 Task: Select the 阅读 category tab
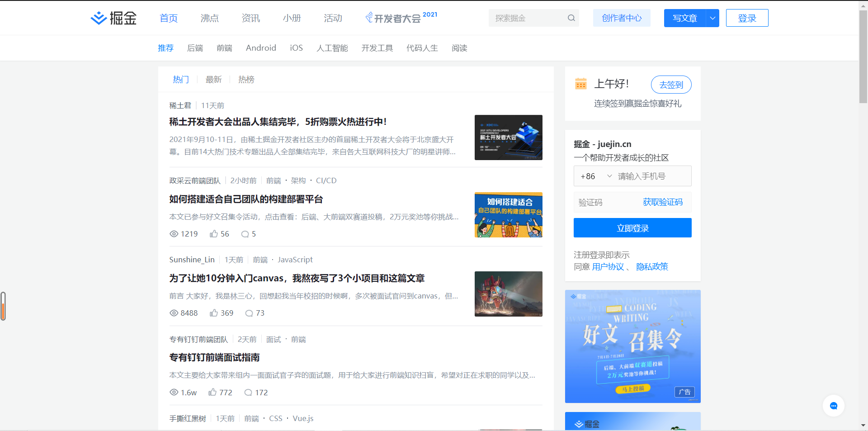click(x=459, y=48)
